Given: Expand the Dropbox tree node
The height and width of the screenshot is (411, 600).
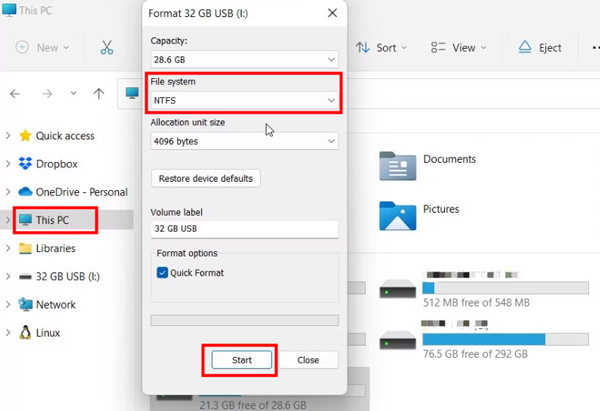Looking at the screenshot, I should [x=8, y=164].
